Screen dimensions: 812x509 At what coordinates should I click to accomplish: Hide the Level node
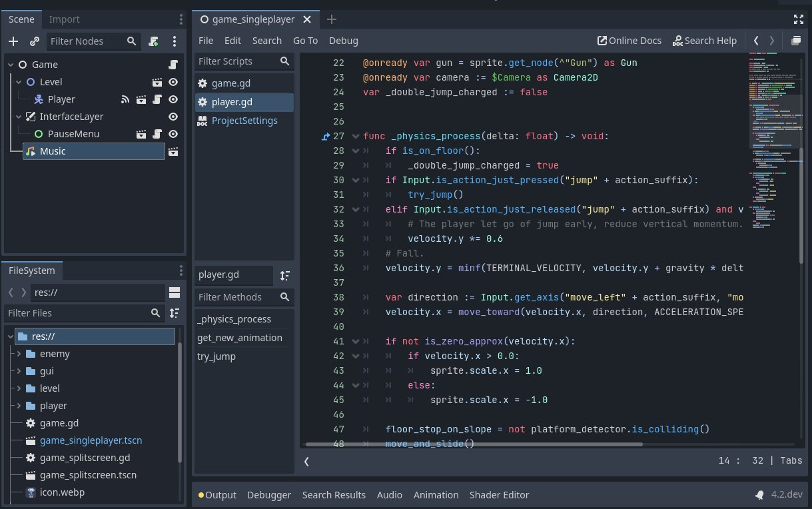click(x=173, y=82)
